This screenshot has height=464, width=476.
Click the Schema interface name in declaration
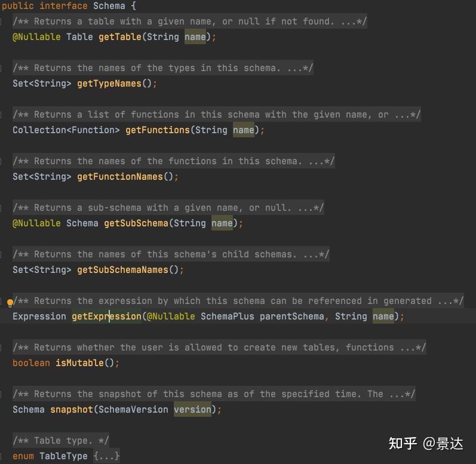pyautogui.click(x=109, y=6)
